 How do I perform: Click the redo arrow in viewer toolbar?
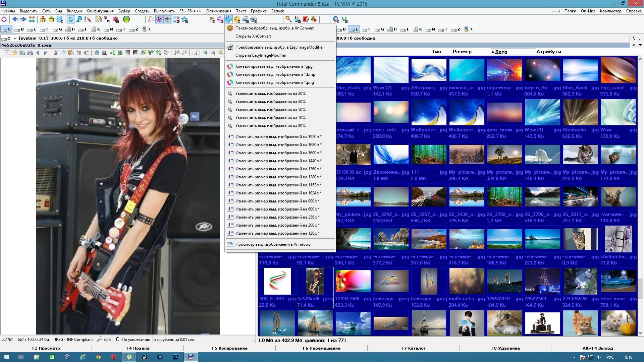[86, 53]
